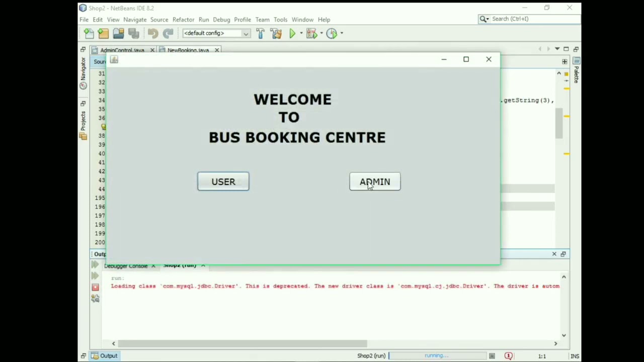644x362 pixels.
Task: Click the Stop run red icon in Output
Action: pyautogui.click(x=95, y=287)
